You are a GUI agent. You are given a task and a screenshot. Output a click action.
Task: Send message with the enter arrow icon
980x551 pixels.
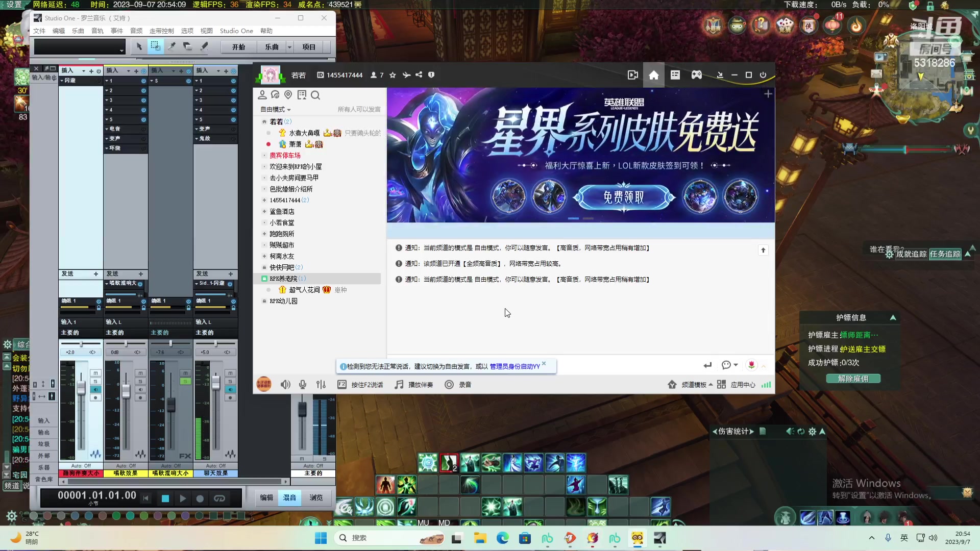(x=707, y=365)
